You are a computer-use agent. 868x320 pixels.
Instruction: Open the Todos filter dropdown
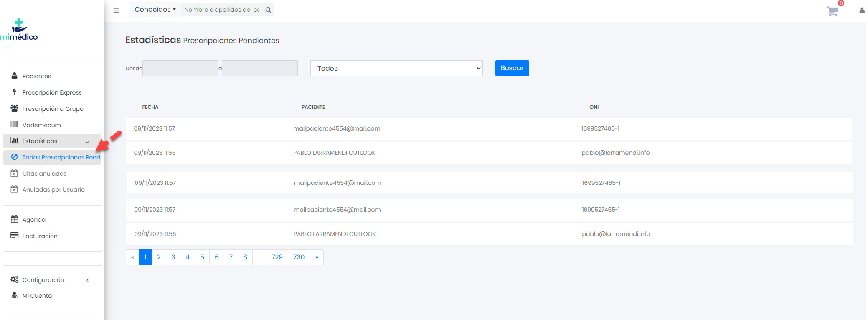click(396, 68)
